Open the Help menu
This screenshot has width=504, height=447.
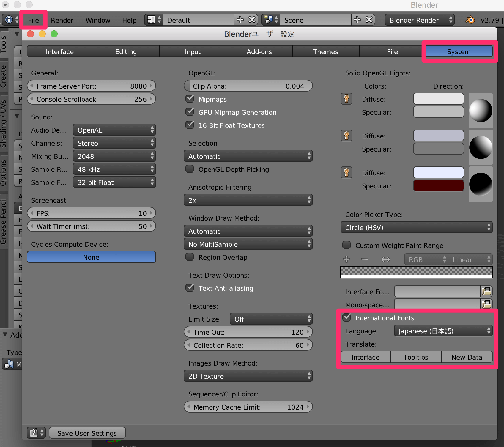(129, 20)
